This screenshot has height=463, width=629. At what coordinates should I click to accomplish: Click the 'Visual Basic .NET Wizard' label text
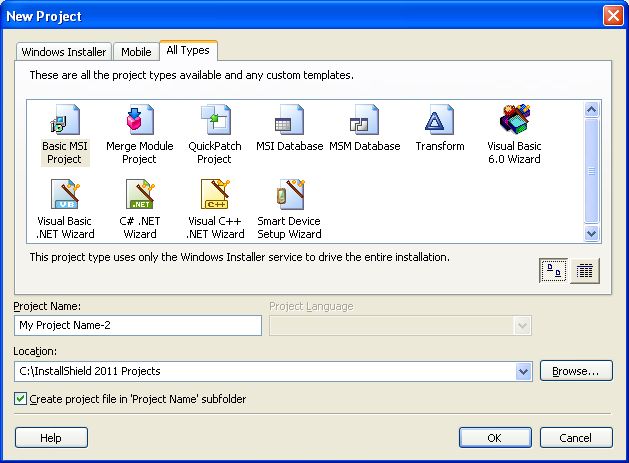(65, 227)
